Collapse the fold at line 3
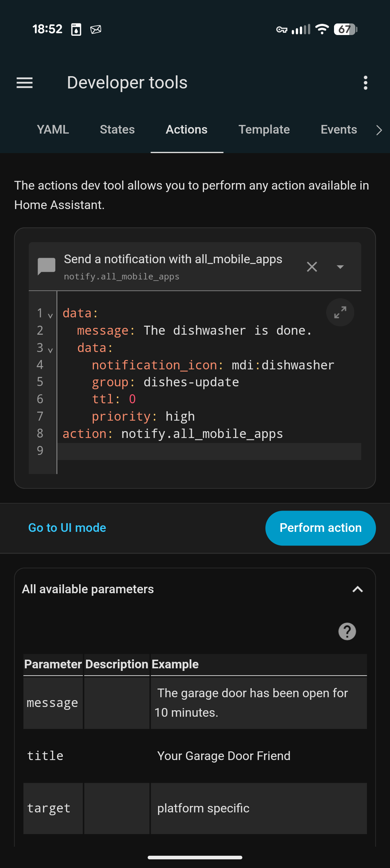The height and width of the screenshot is (868, 390). pyautogui.click(x=50, y=350)
